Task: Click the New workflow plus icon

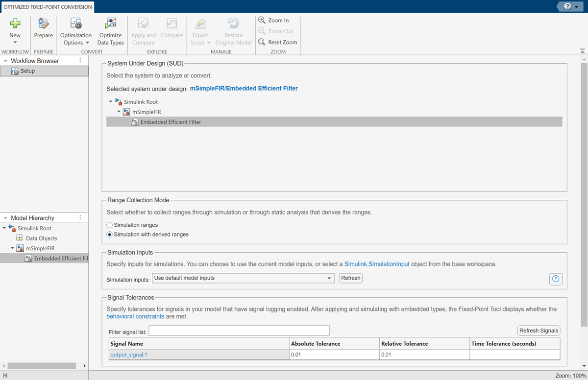Action: point(15,24)
